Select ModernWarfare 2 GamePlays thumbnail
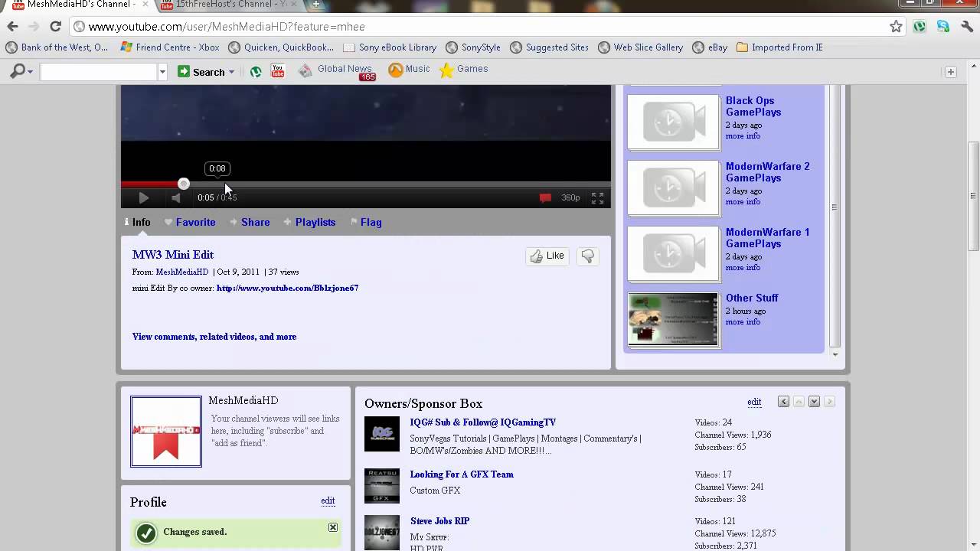 [674, 188]
